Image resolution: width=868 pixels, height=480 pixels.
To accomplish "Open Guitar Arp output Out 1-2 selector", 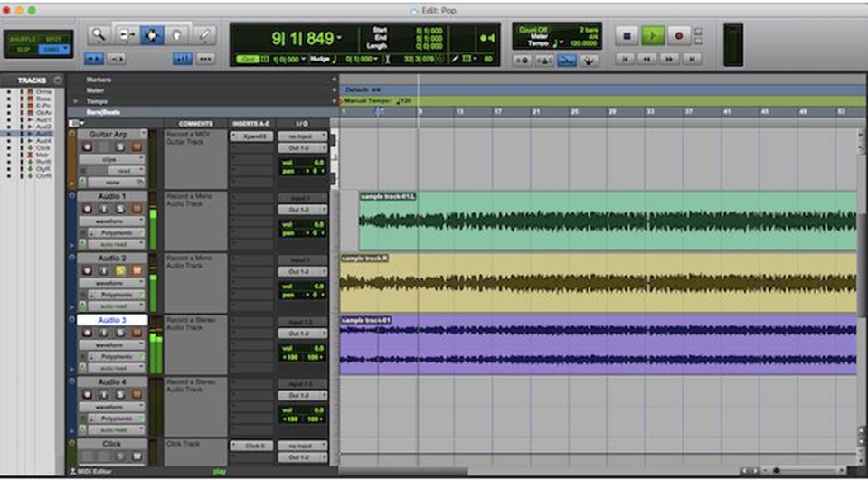I will pyautogui.click(x=302, y=148).
